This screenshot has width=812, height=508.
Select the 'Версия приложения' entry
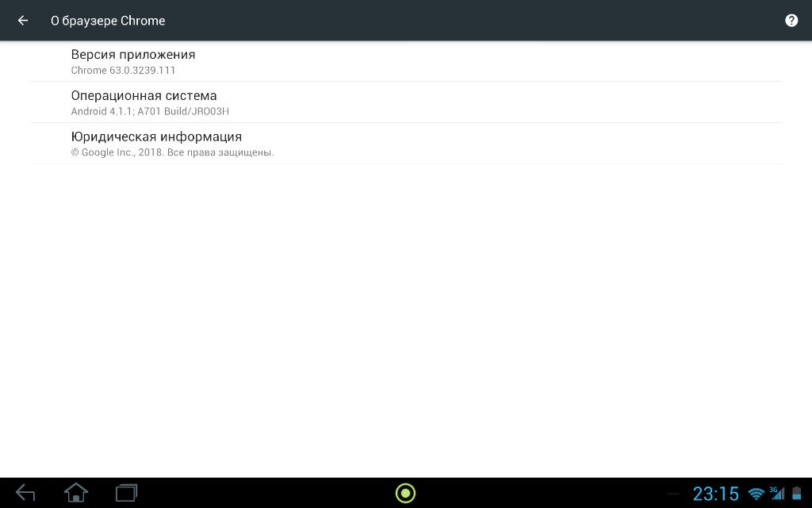point(406,61)
